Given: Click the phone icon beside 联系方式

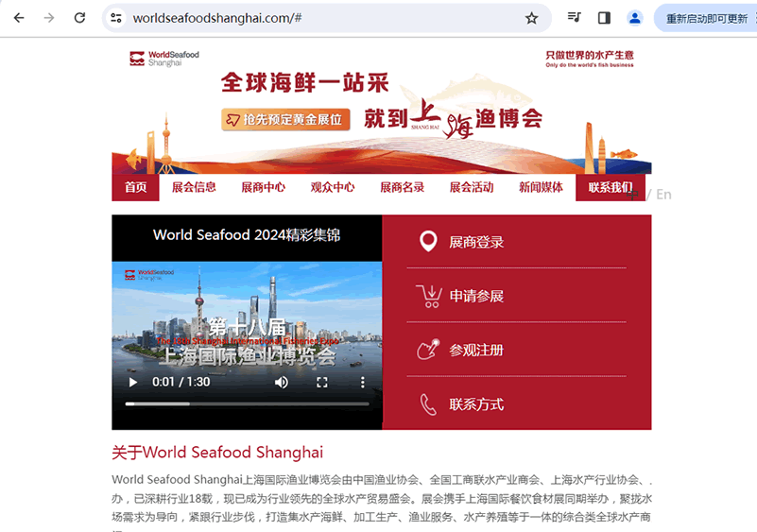Looking at the screenshot, I should point(428,404).
